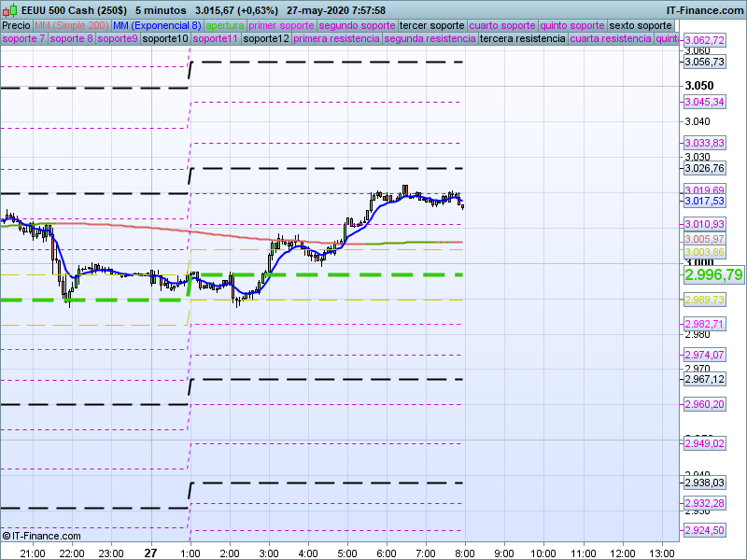Click the green 2.996,79 price label
747x560 pixels.
(x=713, y=275)
